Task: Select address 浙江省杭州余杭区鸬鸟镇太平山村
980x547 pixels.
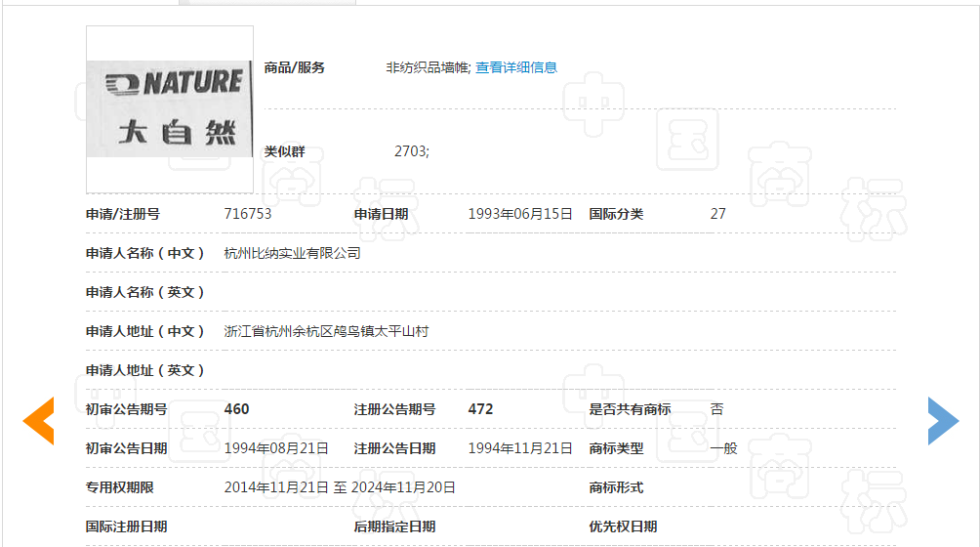Action: point(326,331)
